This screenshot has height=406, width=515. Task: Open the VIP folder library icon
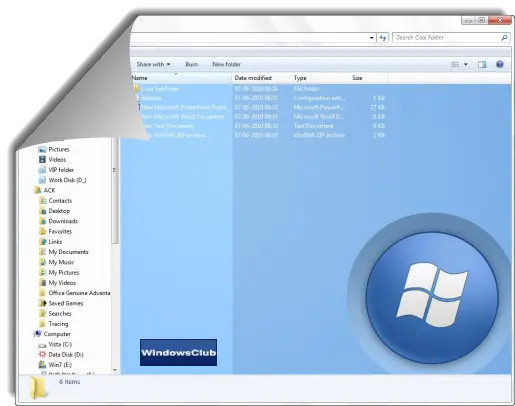[42, 170]
